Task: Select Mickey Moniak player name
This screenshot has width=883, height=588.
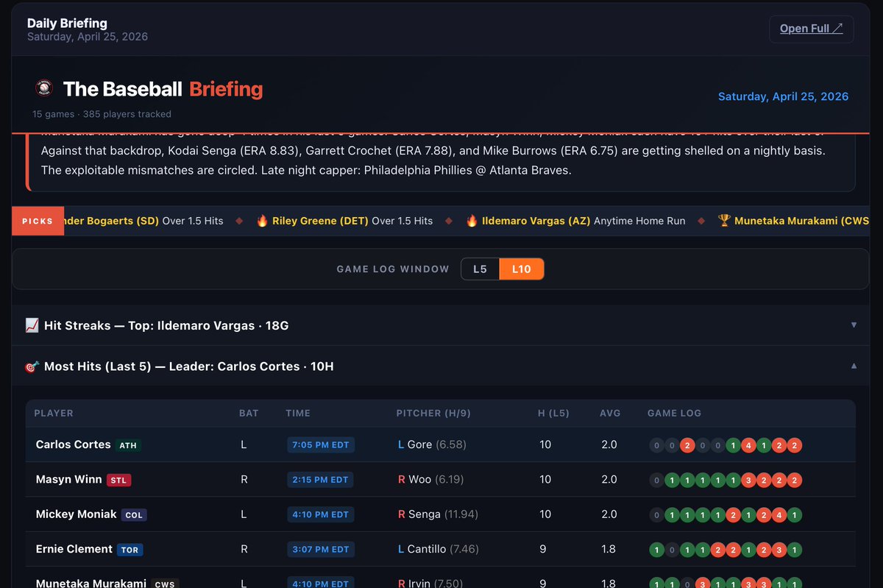Action: 76,514
